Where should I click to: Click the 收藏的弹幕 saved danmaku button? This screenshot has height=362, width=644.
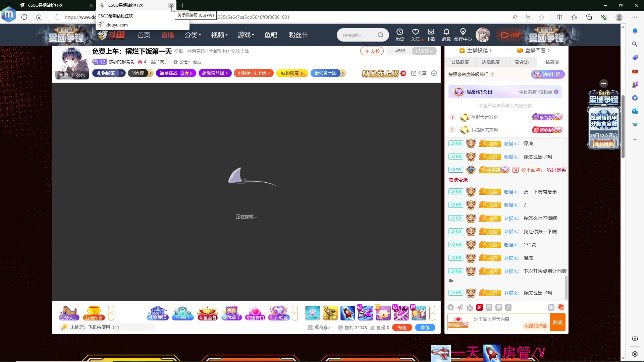[535, 326]
